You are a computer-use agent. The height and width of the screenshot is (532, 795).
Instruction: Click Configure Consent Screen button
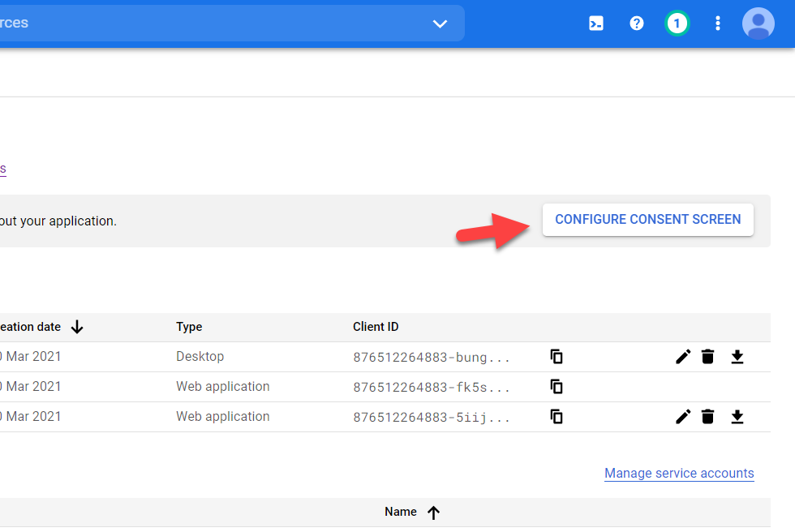coord(647,220)
